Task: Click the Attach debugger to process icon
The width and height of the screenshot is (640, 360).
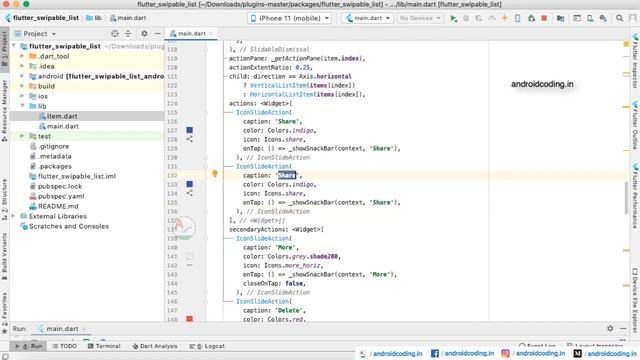Action: pos(531,18)
